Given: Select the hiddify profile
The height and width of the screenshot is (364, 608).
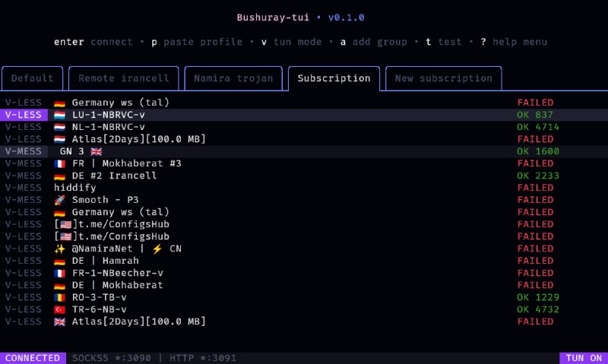Looking at the screenshot, I should 304,188.
